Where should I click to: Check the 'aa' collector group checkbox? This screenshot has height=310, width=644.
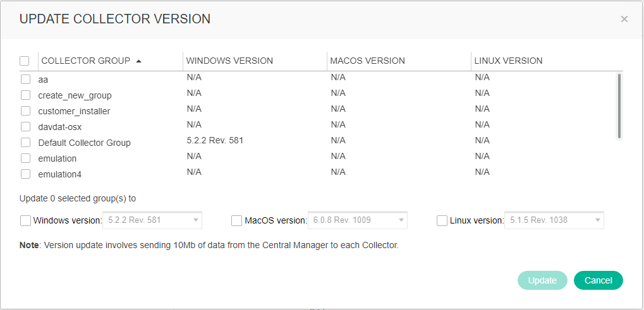(x=26, y=80)
